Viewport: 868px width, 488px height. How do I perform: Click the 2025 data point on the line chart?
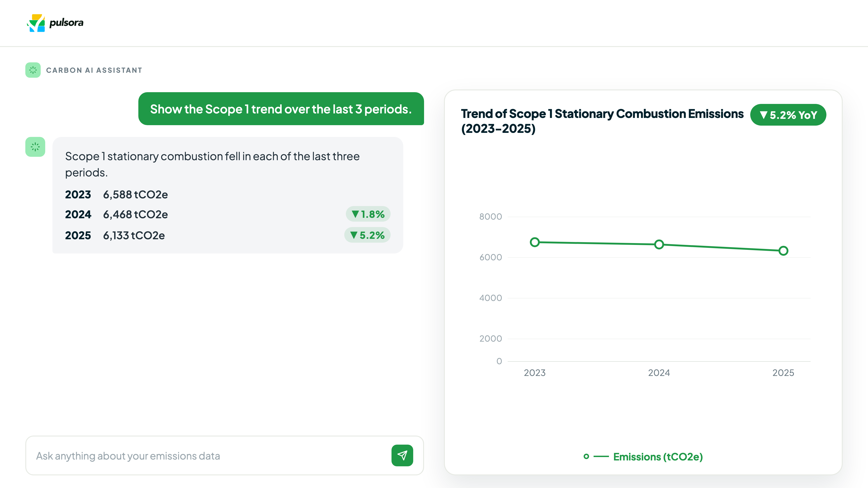pyautogui.click(x=783, y=251)
